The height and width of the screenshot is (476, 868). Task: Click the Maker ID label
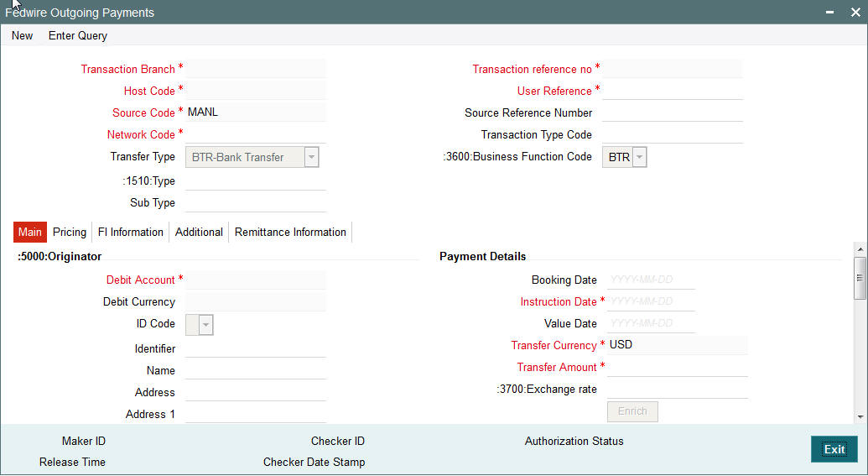[x=84, y=441]
